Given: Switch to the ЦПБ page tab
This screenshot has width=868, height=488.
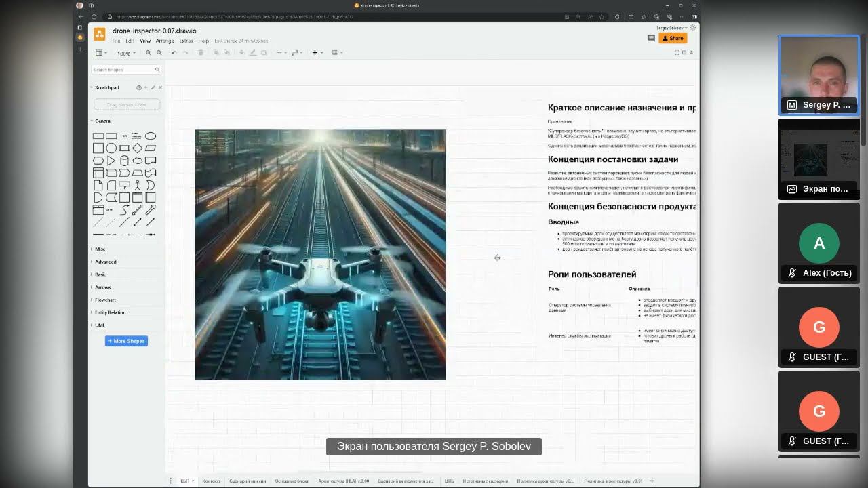Looking at the screenshot, I should (x=449, y=481).
